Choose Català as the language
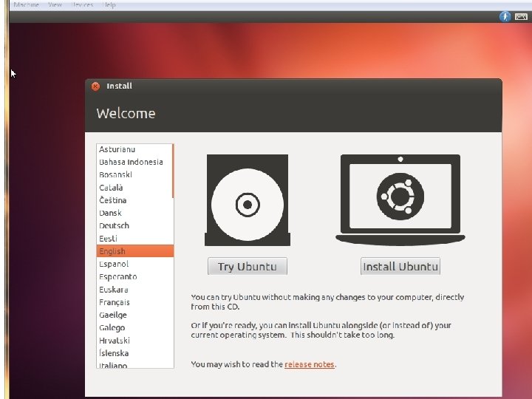 click(x=134, y=188)
